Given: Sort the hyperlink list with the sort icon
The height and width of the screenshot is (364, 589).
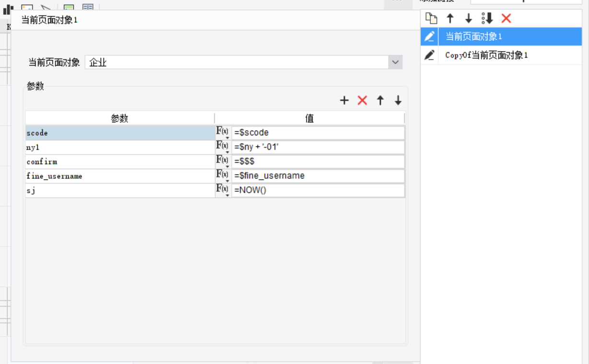Looking at the screenshot, I should 487,19.
